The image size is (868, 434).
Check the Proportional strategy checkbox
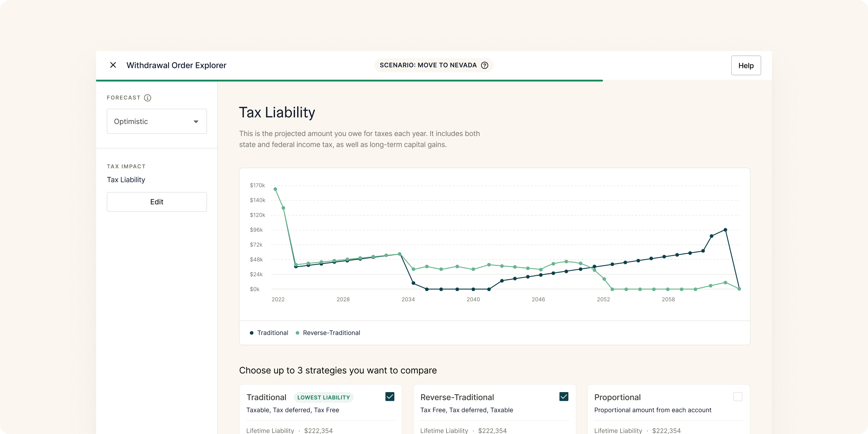[x=738, y=396]
